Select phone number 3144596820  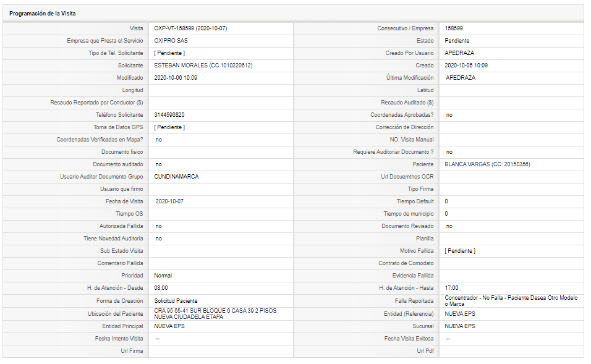click(169, 115)
